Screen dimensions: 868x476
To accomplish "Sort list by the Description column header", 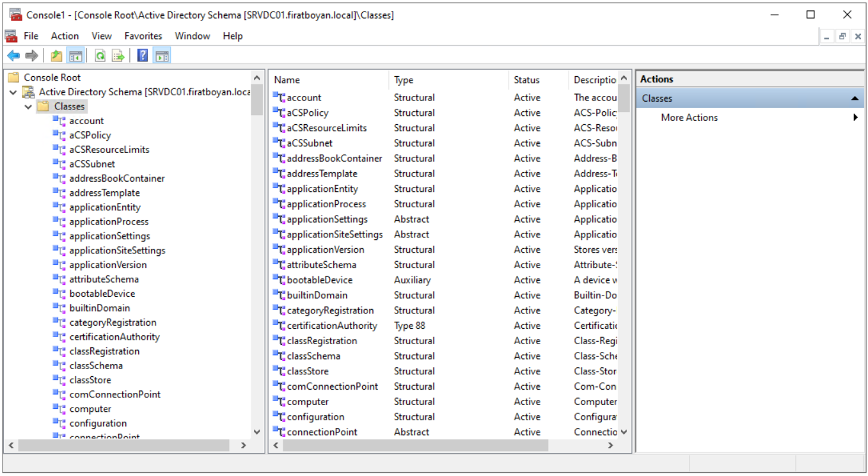I will coord(593,80).
